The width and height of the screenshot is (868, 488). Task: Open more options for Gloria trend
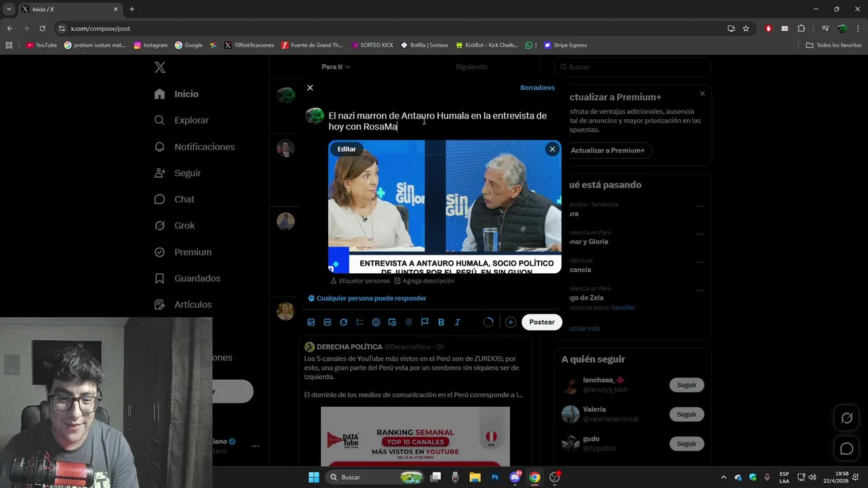pos(700,235)
